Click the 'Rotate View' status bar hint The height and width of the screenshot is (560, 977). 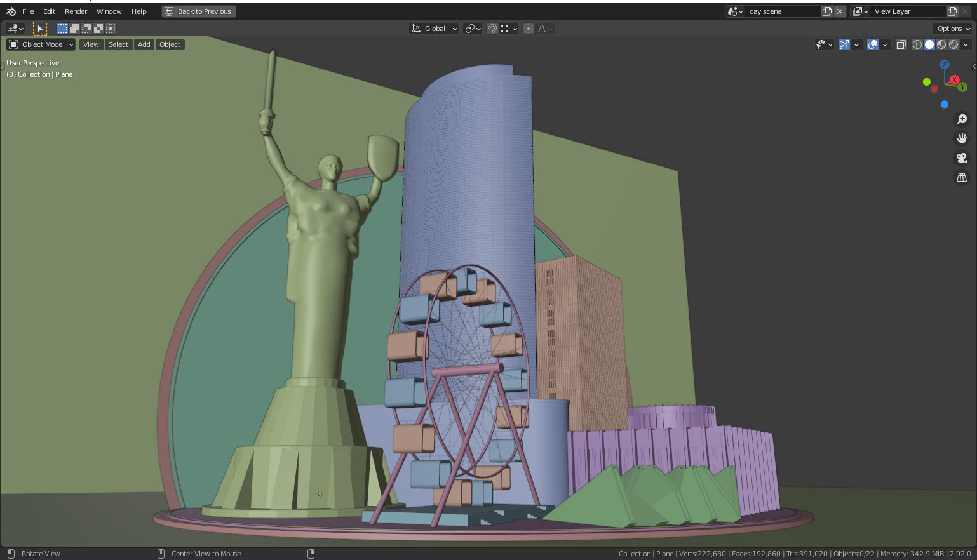(x=41, y=554)
